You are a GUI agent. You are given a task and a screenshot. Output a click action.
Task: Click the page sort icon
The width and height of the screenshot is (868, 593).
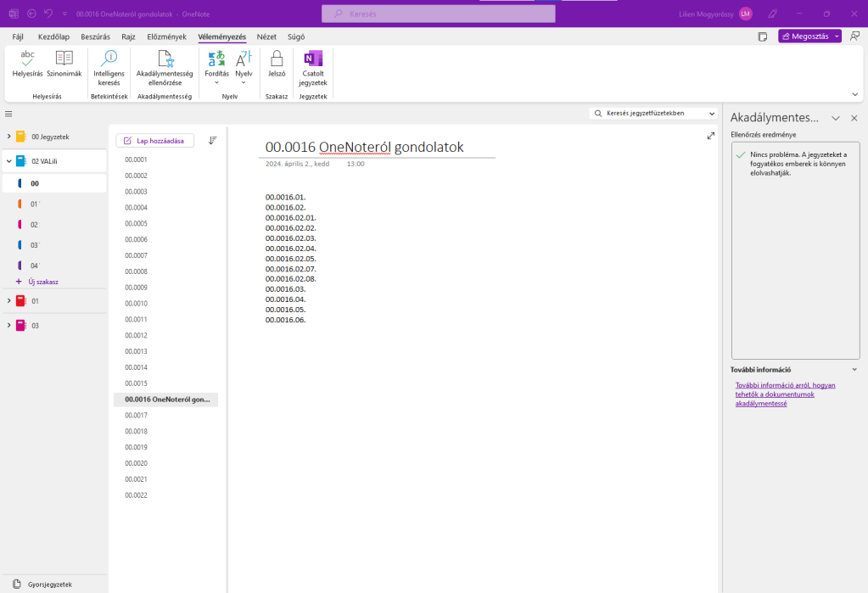pos(213,141)
